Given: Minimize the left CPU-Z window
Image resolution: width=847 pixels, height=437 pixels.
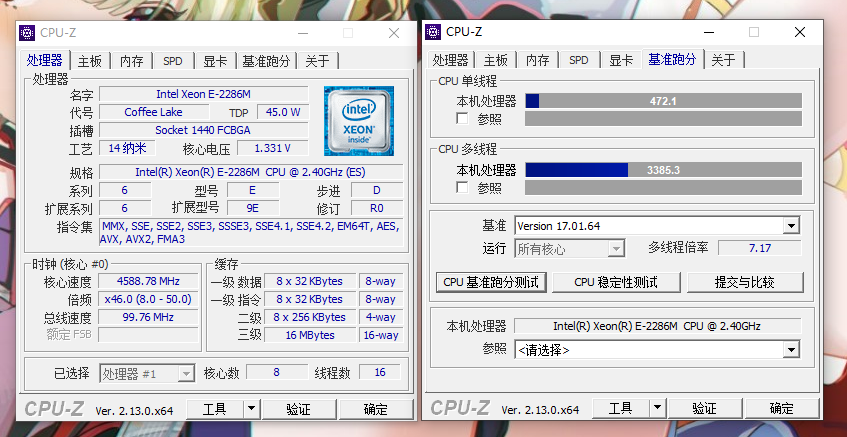Looking at the screenshot, I should 304,33.
